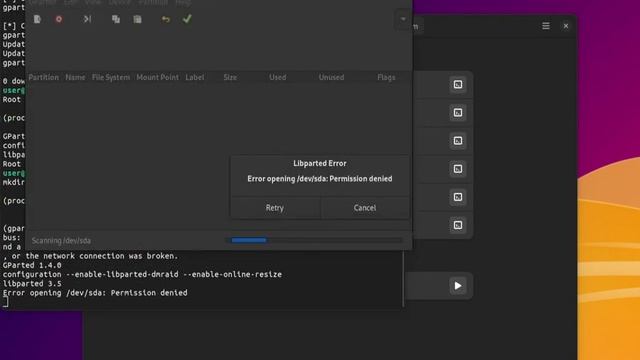The image size is (640, 360).
Task: Undo last operation with the yellow arrow icon
Action: pyautogui.click(x=166, y=19)
